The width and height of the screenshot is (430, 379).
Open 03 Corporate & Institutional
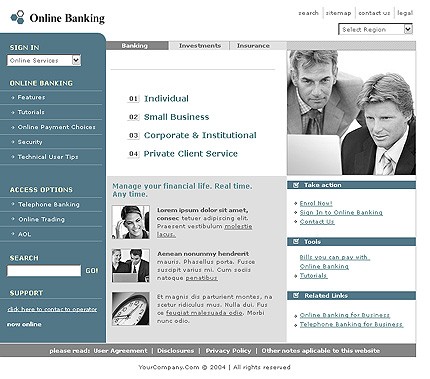pyautogui.click(x=192, y=135)
